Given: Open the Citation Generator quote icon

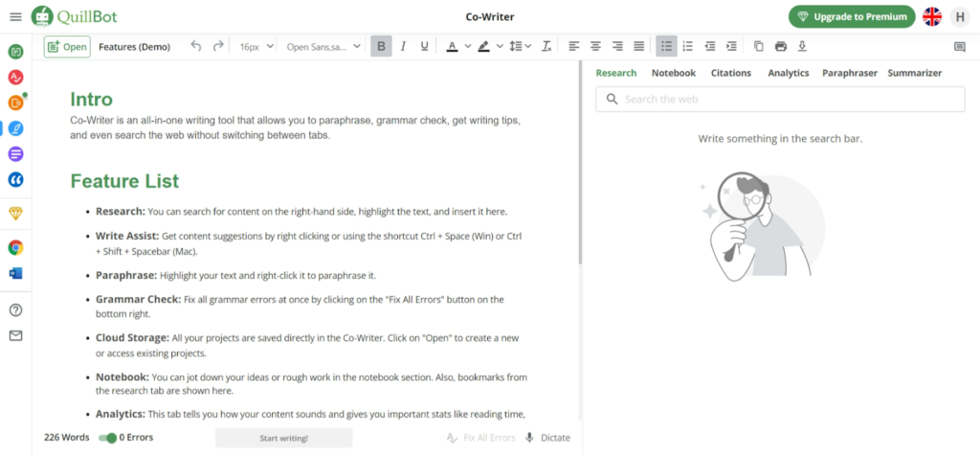Looking at the screenshot, I should (15, 179).
